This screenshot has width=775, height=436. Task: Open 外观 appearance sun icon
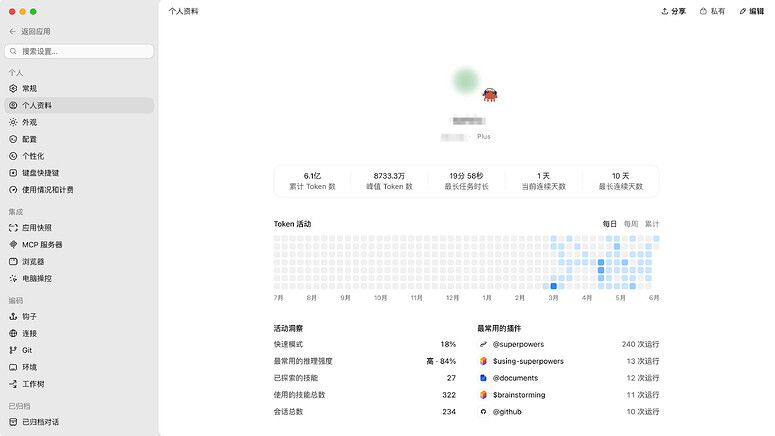click(x=13, y=122)
